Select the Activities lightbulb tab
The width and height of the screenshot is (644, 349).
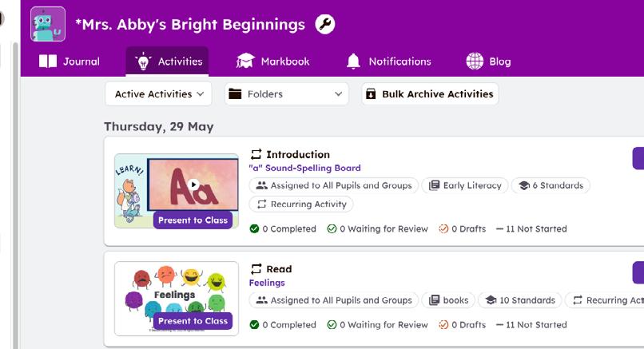[x=168, y=61]
